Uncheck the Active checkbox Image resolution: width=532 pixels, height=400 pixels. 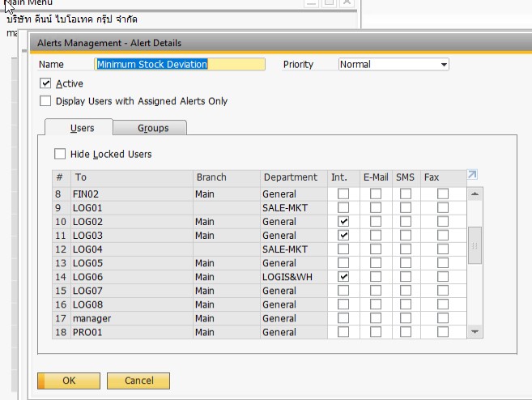[45, 83]
